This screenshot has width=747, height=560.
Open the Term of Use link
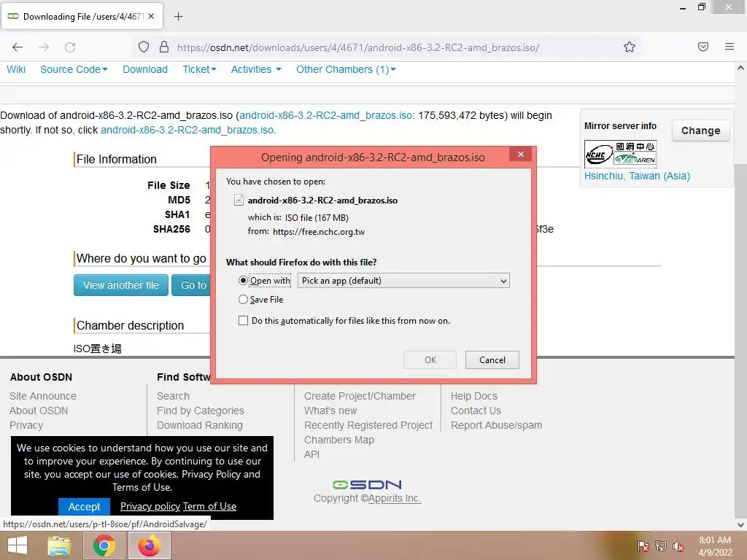(209, 506)
